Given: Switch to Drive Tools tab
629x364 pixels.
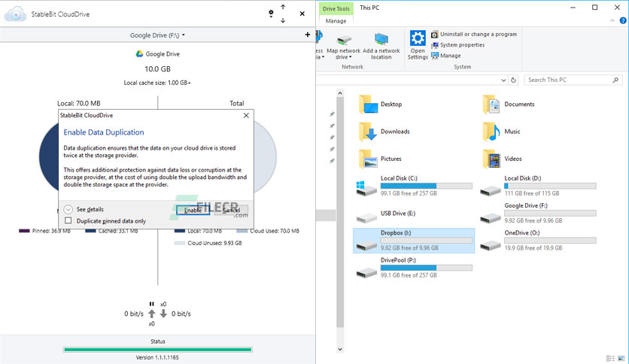Looking at the screenshot, I should [336, 8].
